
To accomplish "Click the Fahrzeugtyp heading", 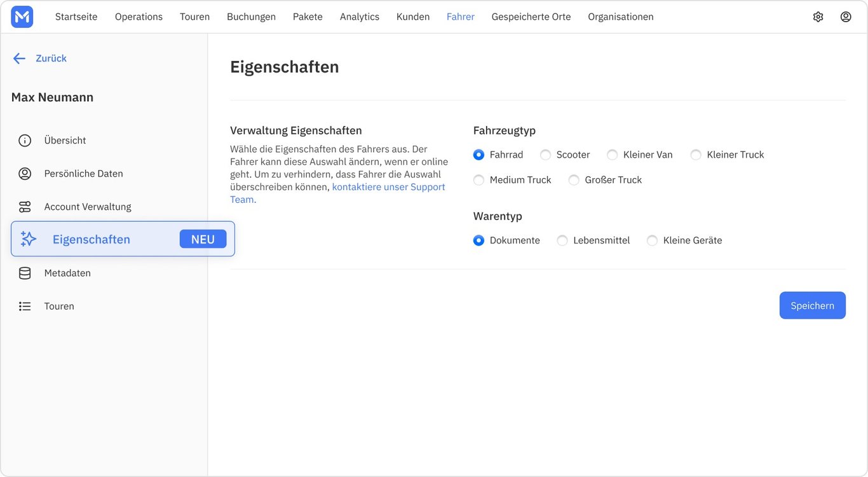I will tap(505, 130).
